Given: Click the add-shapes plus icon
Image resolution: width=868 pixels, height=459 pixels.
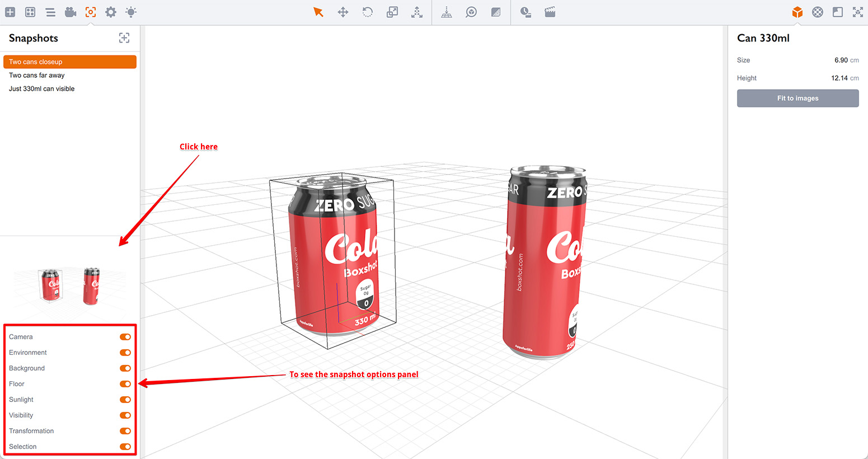Looking at the screenshot, I should pyautogui.click(x=10, y=12).
